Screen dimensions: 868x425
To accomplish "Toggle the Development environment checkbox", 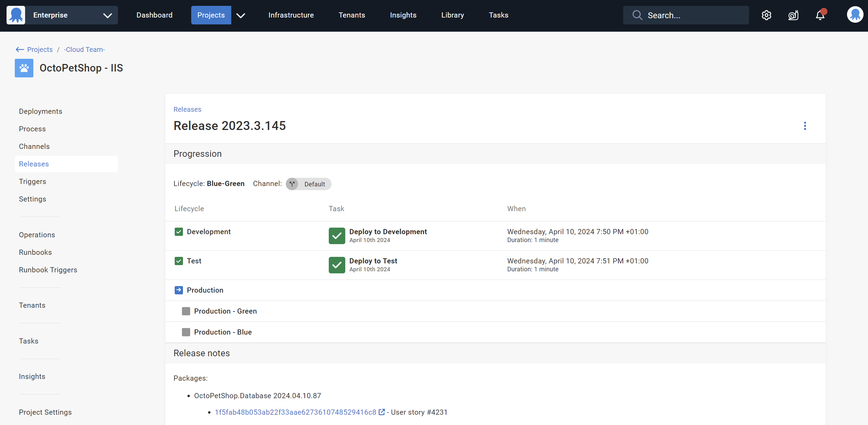I will [x=178, y=232].
